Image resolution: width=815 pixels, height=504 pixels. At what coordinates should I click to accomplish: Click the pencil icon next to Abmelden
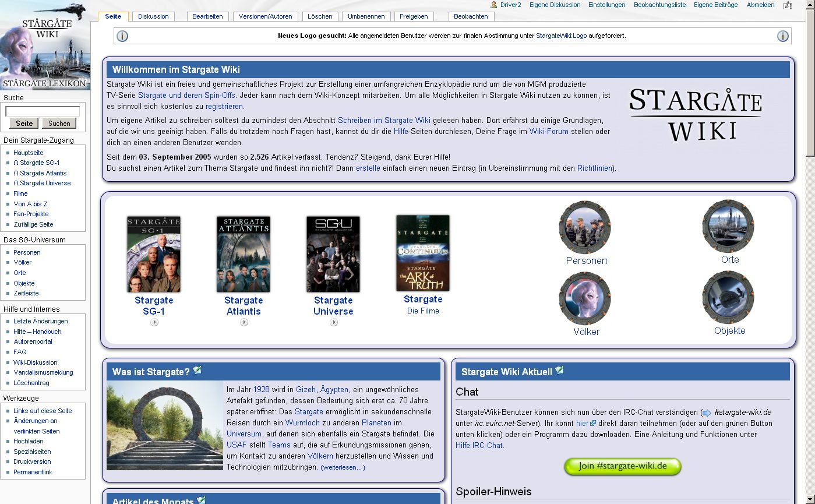pyautogui.click(x=788, y=5)
